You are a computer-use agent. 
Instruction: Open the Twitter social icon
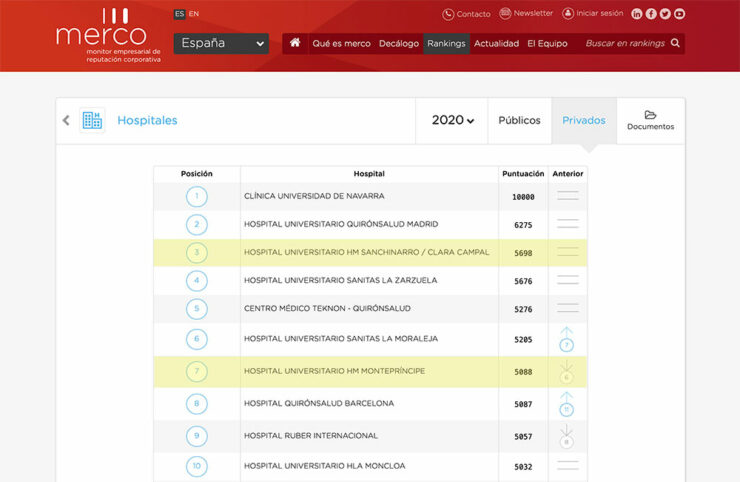coord(665,14)
